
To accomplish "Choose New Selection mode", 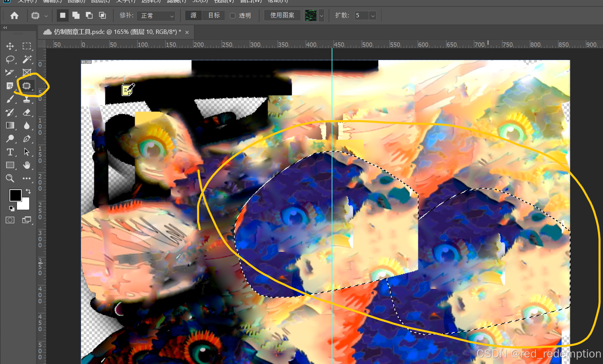I will click(62, 16).
